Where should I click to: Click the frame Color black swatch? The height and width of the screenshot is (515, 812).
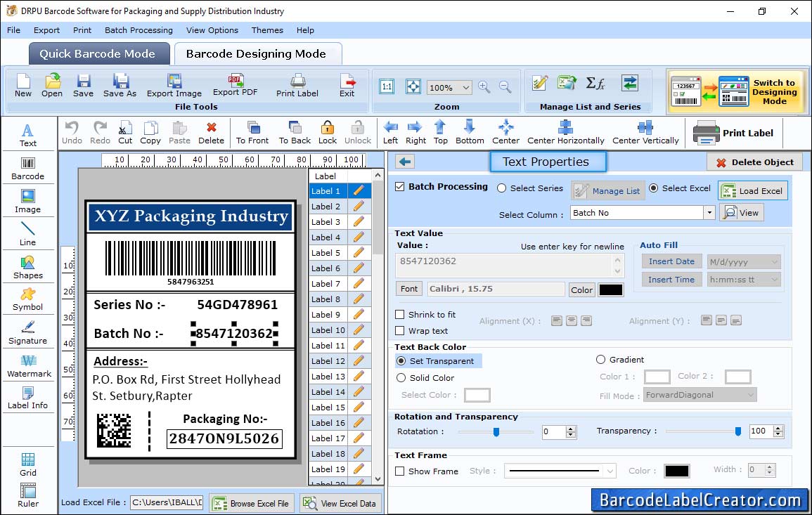[x=677, y=471]
